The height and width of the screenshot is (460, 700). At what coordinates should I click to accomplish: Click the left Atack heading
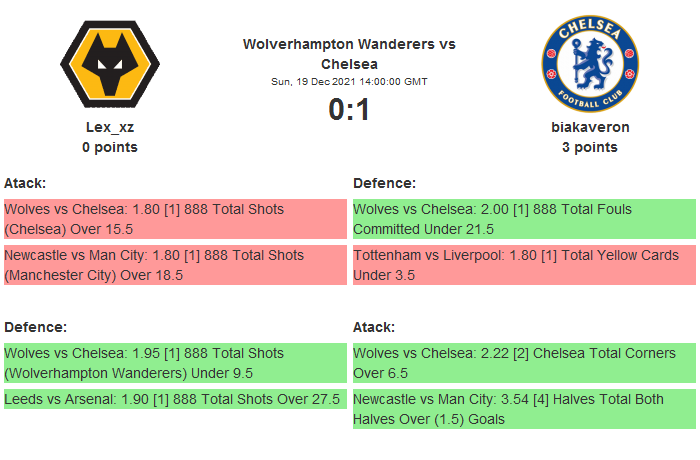25,183
